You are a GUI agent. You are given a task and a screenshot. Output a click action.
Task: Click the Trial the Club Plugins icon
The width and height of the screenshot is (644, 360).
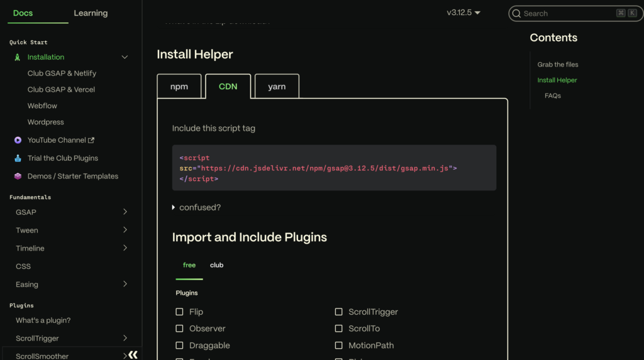tap(18, 158)
